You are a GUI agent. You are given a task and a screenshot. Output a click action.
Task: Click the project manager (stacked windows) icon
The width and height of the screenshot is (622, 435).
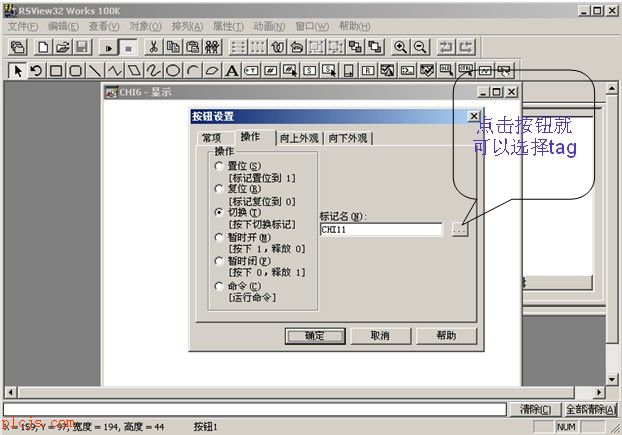(x=18, y=48)
